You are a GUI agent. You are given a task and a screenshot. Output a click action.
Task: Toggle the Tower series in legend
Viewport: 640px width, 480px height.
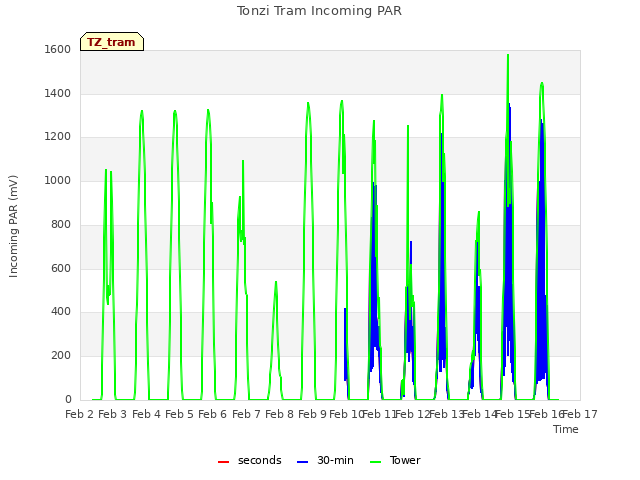395,460
